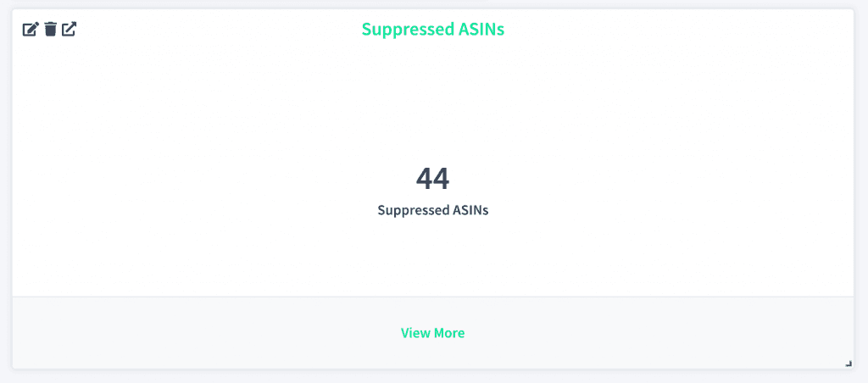Select the Suppressed ASINs label below 44
The height and width of the screenshot is (383, 868).
pyautogui.click(x=432, y=211)
